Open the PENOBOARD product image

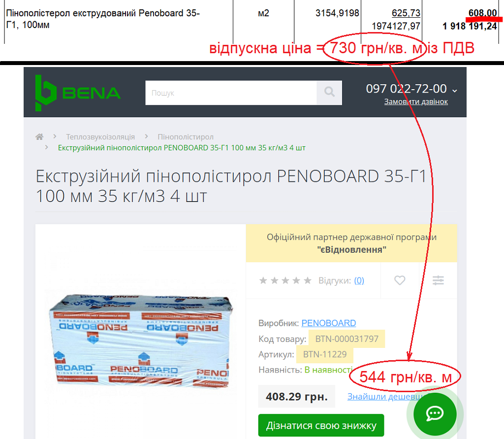[x=141, y=341]
